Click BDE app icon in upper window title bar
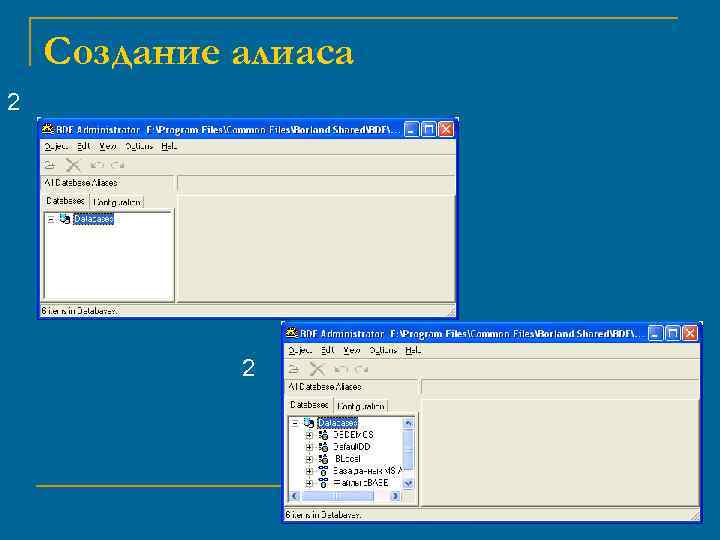 (48, 129)
